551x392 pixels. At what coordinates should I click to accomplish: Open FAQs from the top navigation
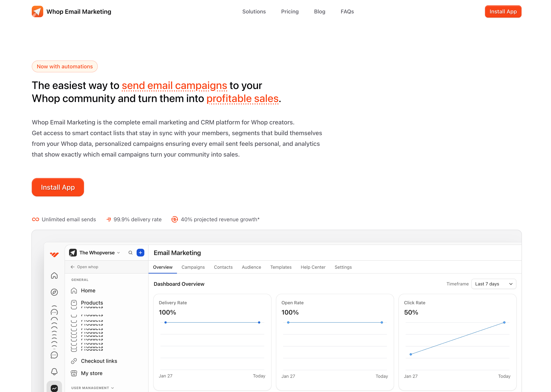(347, 12)
